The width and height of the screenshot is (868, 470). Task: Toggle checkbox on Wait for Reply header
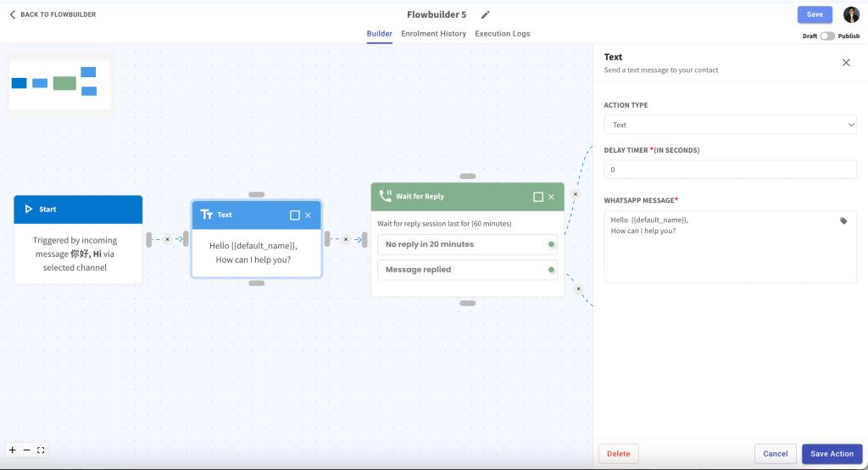coord(538,197)
